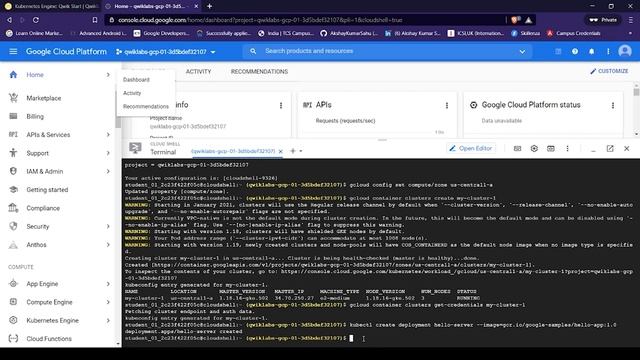Open the Google Cloud navigation hamburger menu
640x360 pixels.
click(13, 51)
